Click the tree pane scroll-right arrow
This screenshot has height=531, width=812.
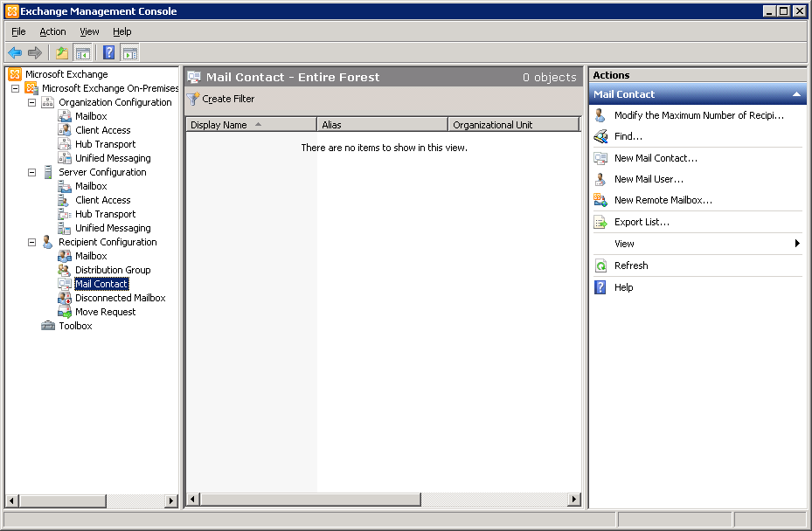[x=171, y=500]
